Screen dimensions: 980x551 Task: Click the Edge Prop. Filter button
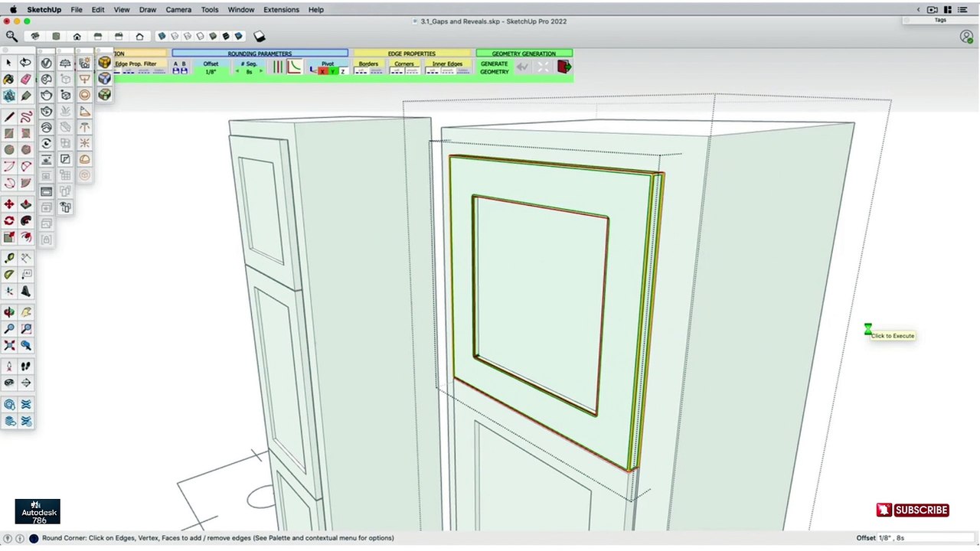[x=136, y=64]
